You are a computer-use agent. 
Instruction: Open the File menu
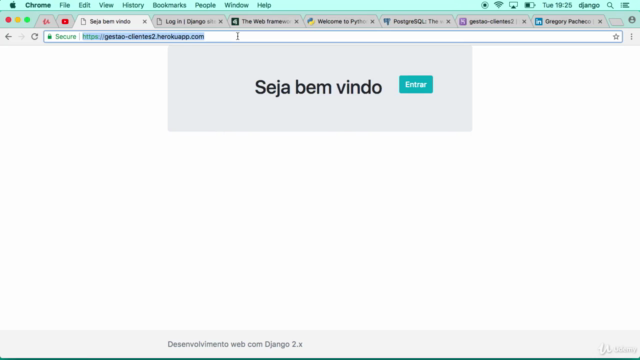click(64, 5)
